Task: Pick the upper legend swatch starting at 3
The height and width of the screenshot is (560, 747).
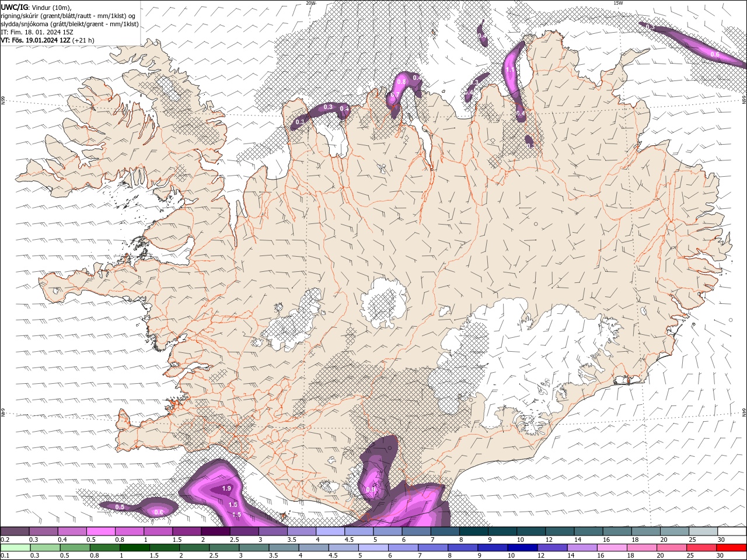Action: coord(273,531)
